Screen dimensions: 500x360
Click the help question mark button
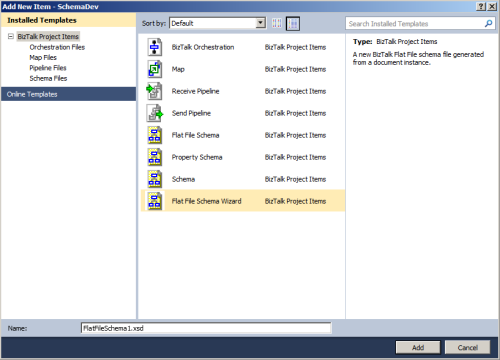tap(481, 6)
